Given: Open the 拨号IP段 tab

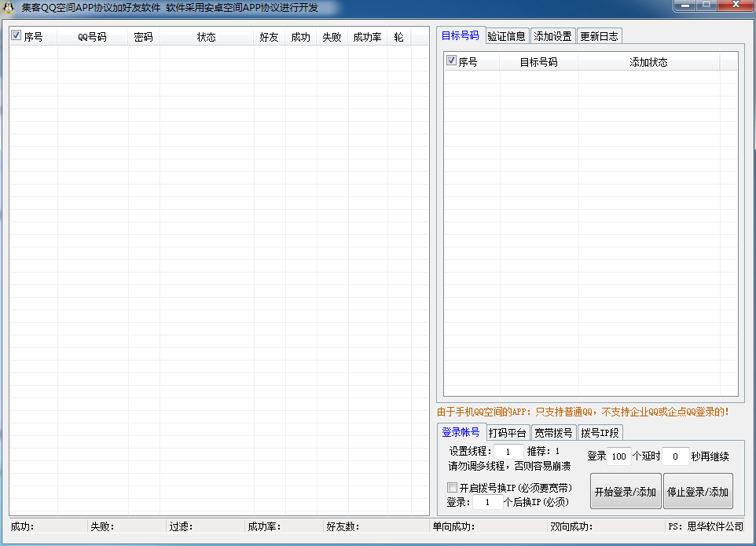Looking at the screenshot, I should tap(600, 433).
